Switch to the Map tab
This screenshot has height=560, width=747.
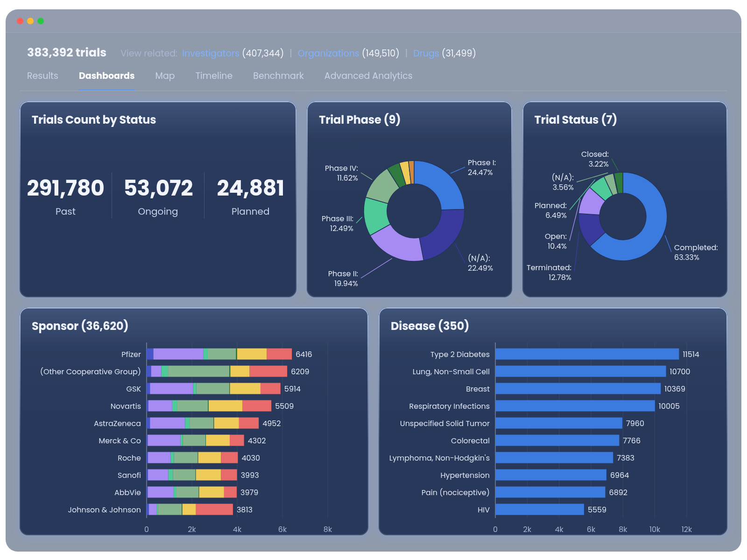point(165,76)
